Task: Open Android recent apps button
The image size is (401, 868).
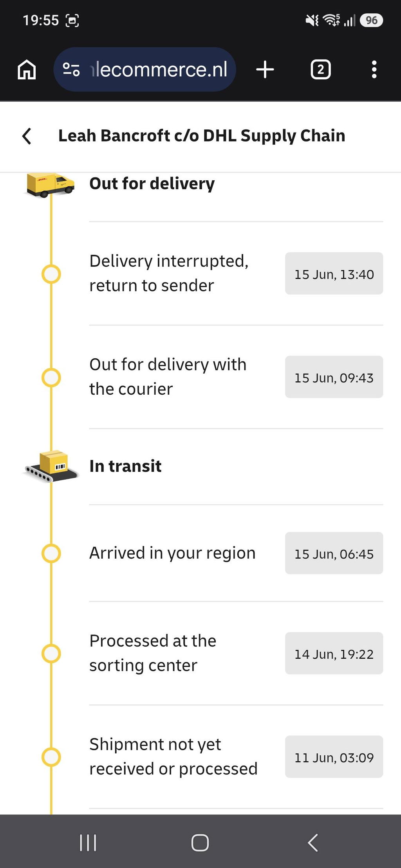Action: [x=88, y=843]
